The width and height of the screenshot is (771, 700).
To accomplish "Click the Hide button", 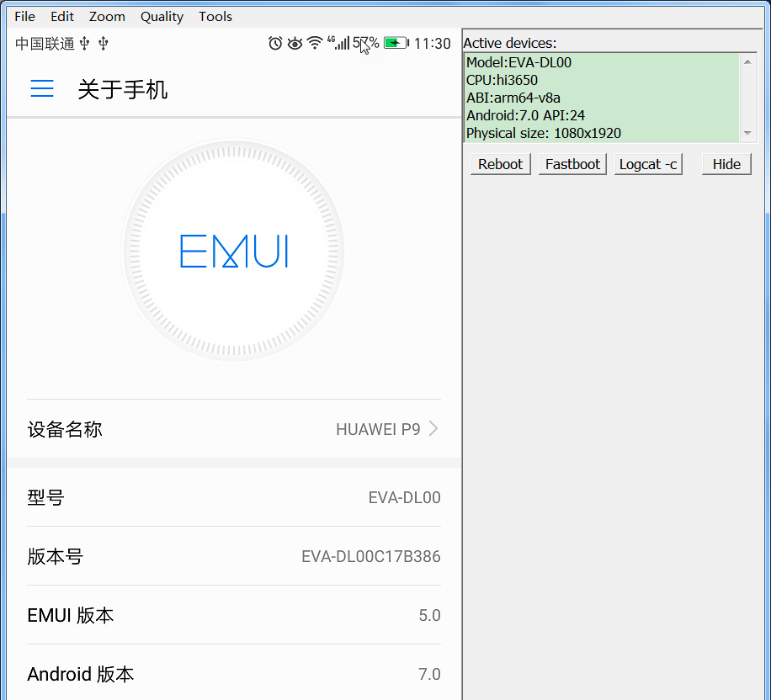I will [726, 164].
